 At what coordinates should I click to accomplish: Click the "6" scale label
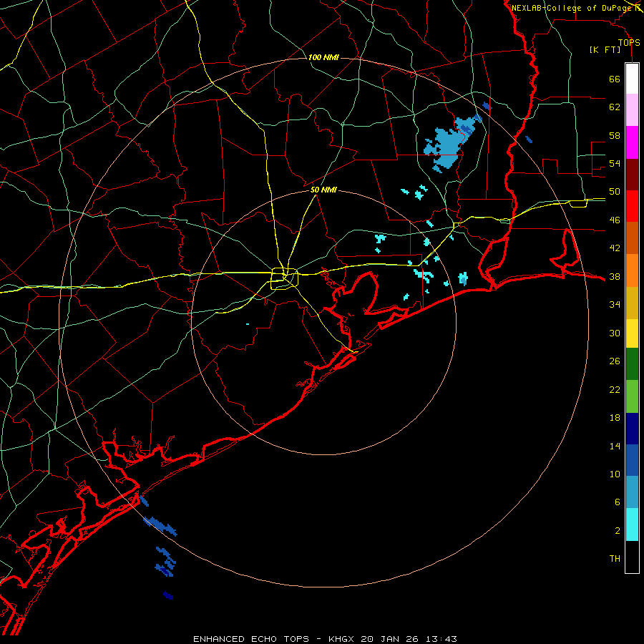click(x=618, y=502)
